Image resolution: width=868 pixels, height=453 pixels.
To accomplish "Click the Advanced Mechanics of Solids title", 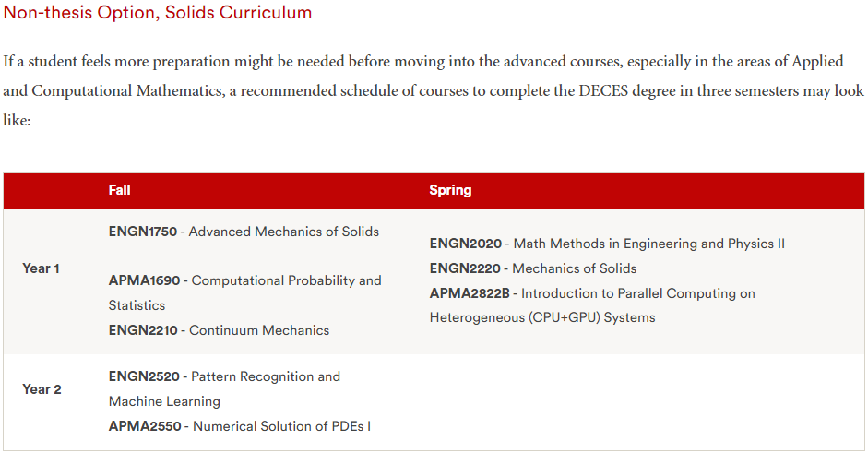I will coord(284,232).
